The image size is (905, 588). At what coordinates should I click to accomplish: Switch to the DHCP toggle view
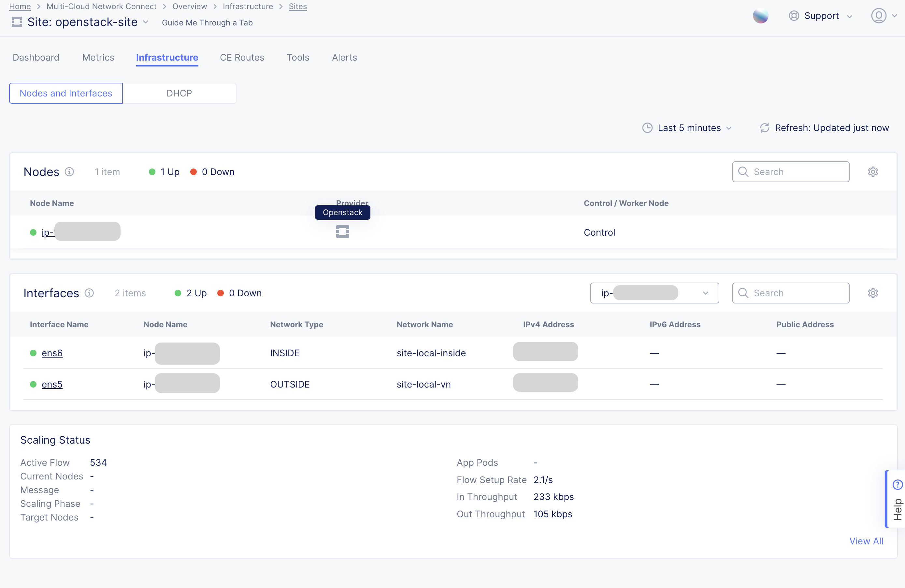(179, 93)
